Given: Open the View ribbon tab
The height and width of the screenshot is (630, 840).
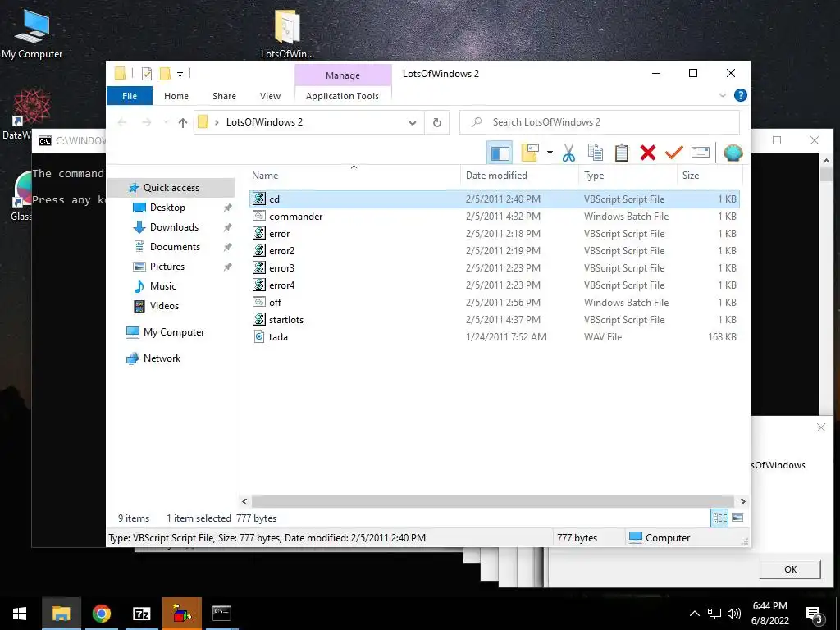Looking at the screenshot, I should coord(270,96).
